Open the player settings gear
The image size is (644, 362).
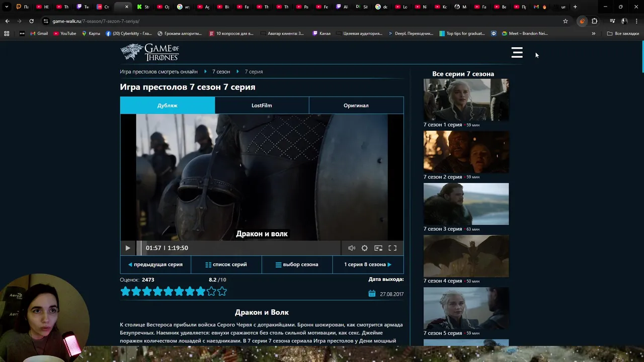[365, 248]
